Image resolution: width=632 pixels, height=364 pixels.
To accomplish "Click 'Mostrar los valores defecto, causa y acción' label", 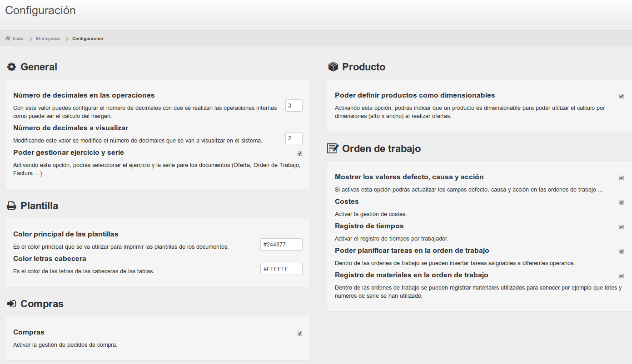I will [x=409, y=177].
